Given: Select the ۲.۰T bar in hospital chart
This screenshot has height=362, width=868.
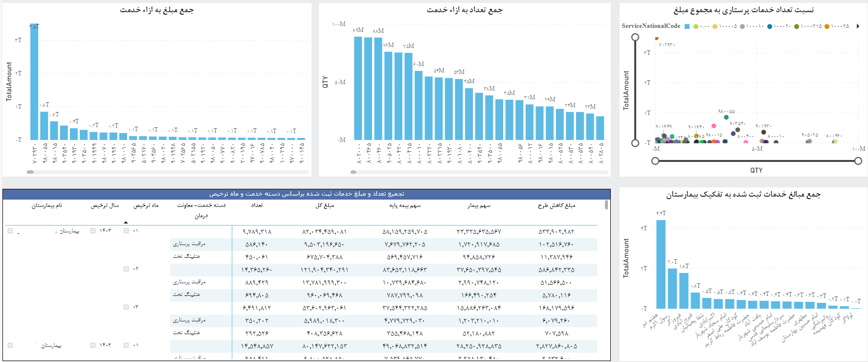Looking at the screenshot, I should [672, 288].
